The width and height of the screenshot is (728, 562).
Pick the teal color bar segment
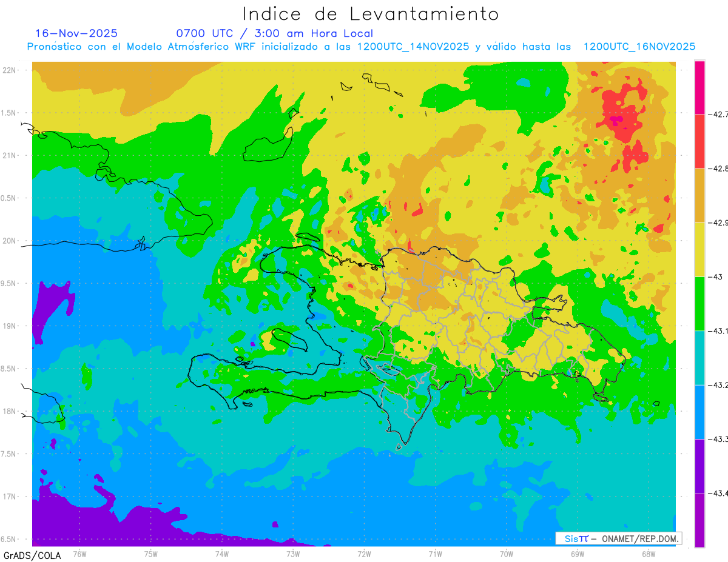(699, 358)
